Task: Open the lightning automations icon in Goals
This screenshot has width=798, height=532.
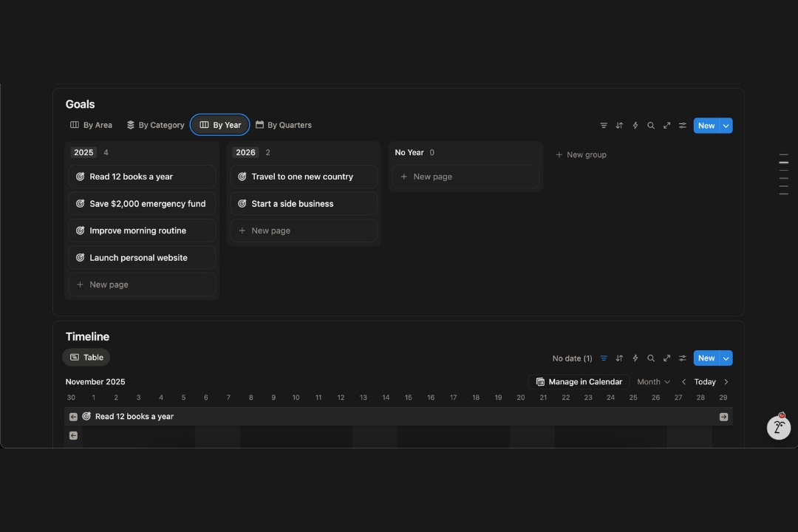Action: (x=635, y=126)
